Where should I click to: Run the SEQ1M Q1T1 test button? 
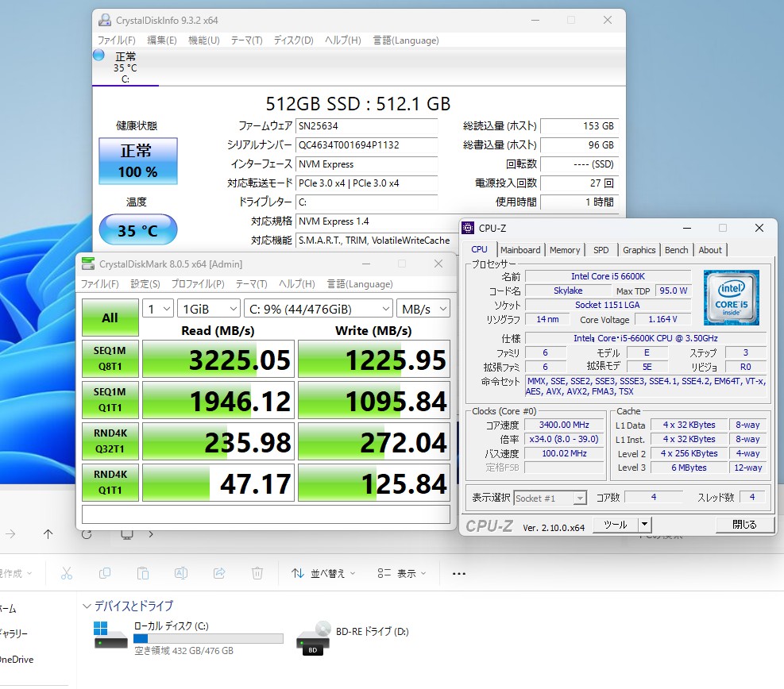click(x=110, y=400)
